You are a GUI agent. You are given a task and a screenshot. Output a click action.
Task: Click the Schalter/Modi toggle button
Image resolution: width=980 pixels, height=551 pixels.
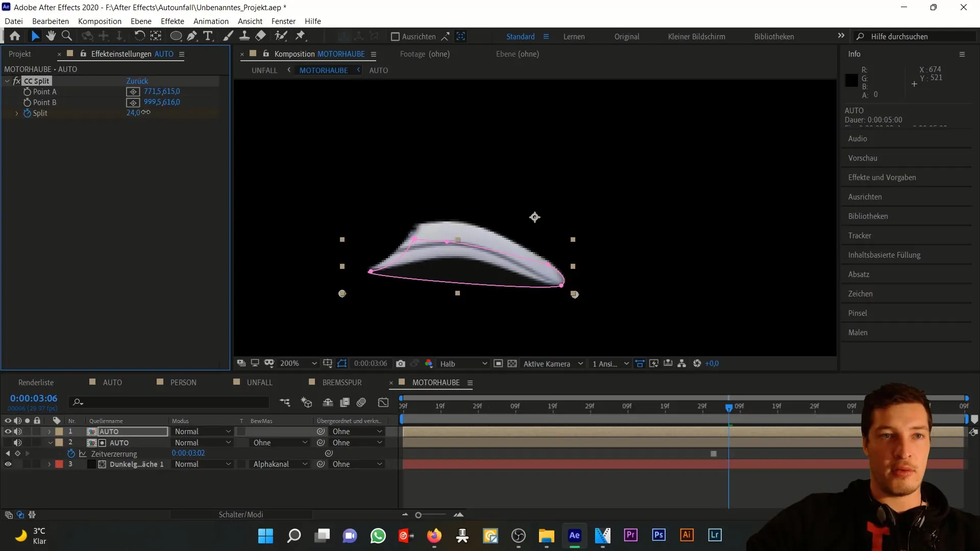[x=241, y=515]
